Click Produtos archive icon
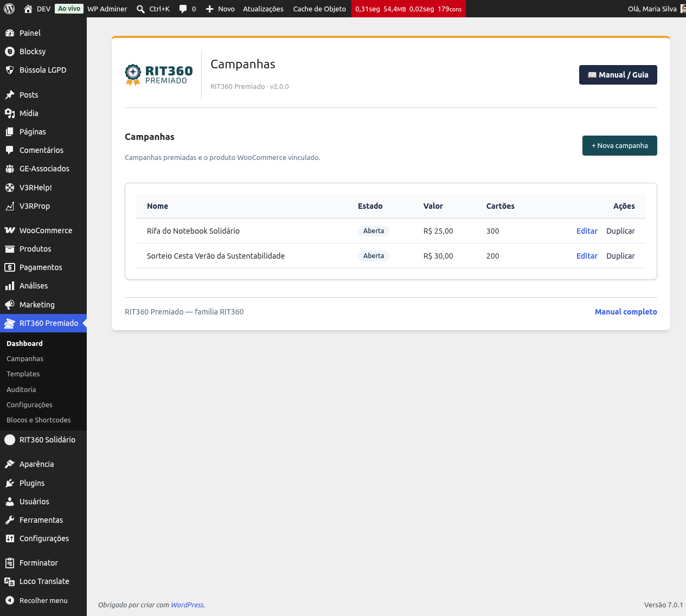 [10, 249]
